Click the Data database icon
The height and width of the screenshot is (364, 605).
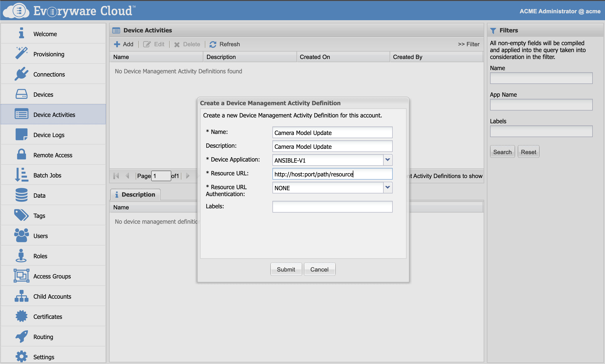tap(21, 195)
